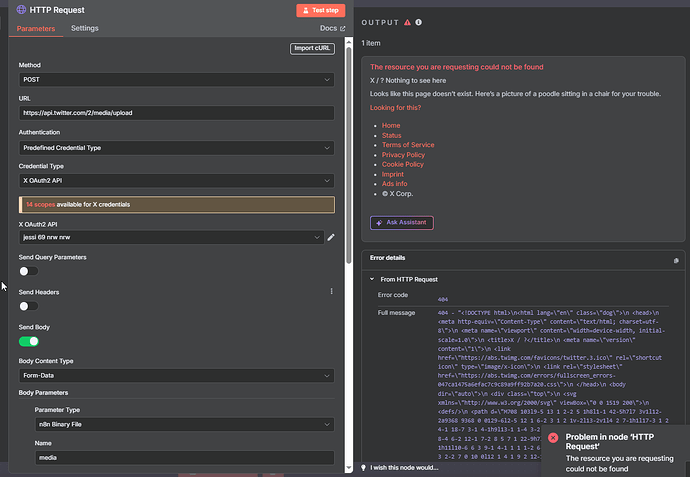Screen dimensions: 690x477
Task: Click 'Looking for this?' text
Action: (395, 107)
